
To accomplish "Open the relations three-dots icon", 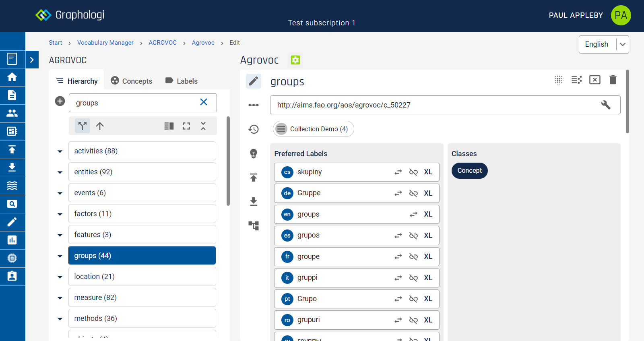I will tap(254, 105).
